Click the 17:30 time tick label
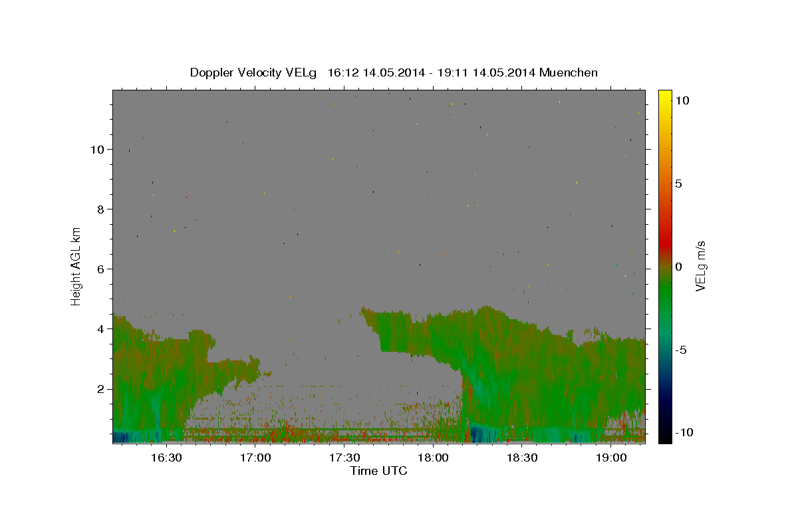 344,458
